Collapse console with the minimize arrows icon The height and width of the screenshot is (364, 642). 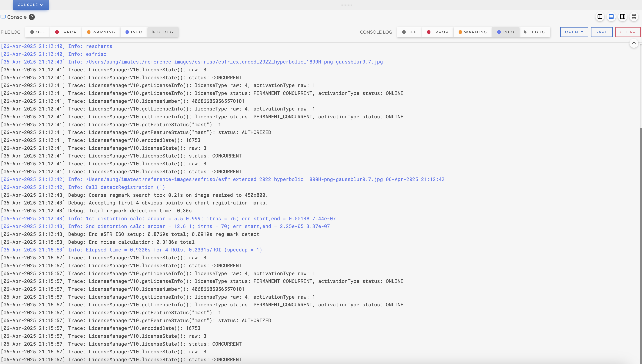coord(634,17)
